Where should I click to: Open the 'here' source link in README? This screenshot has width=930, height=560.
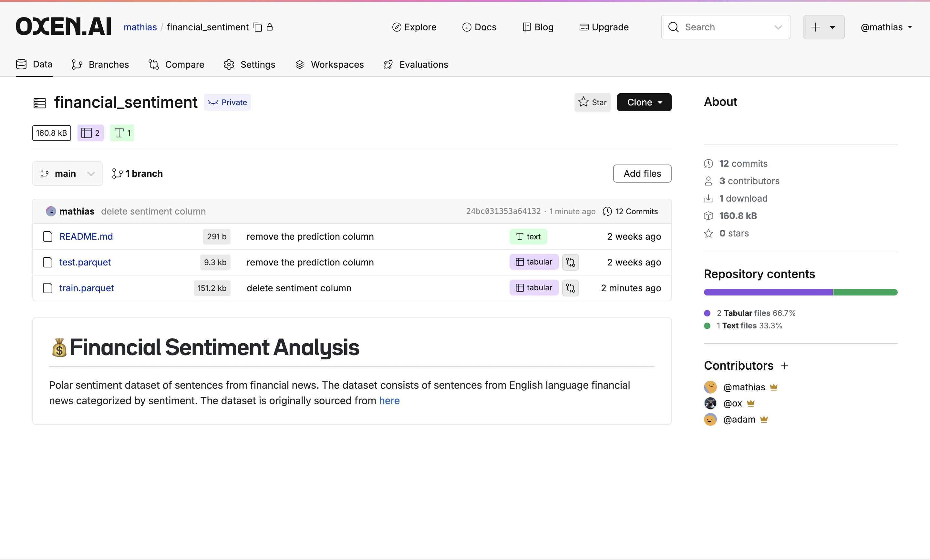(x=389, y=401)
